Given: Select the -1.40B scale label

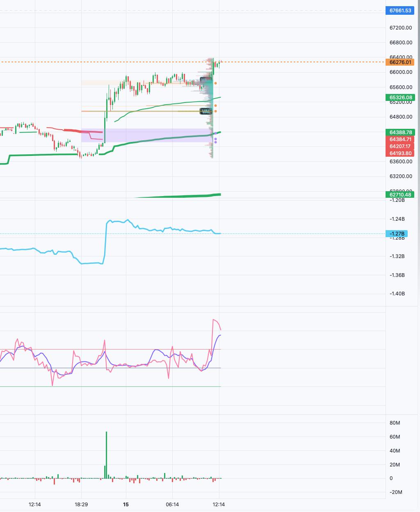Looking at the screenshot, I should (x=397, y=294).
